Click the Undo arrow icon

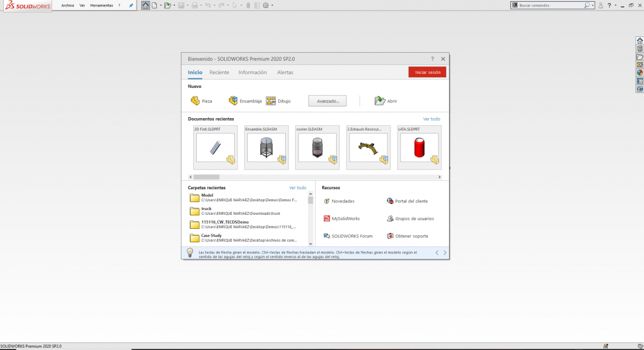[x=208, y=5]
